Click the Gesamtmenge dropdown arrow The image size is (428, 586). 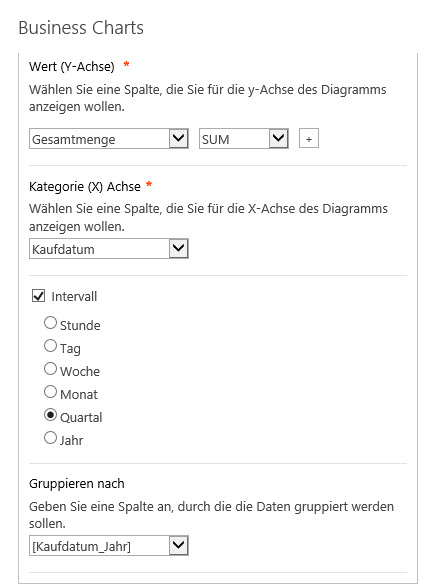click(x=178, y=139)
